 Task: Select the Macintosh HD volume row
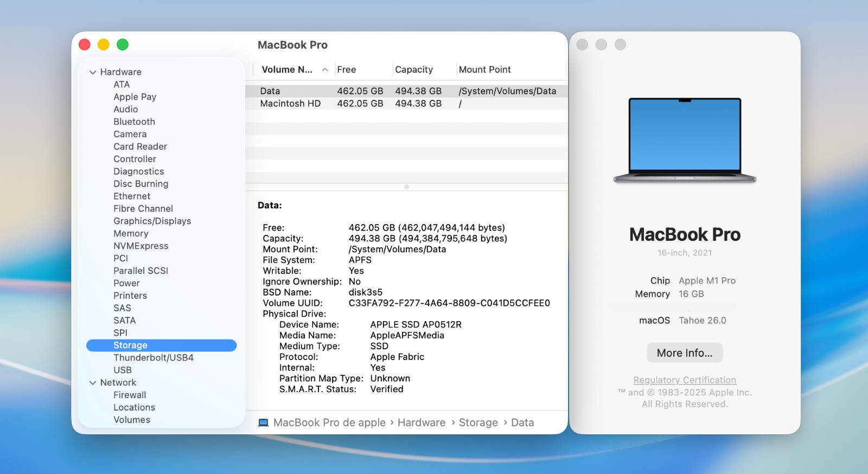pos(406,104)
